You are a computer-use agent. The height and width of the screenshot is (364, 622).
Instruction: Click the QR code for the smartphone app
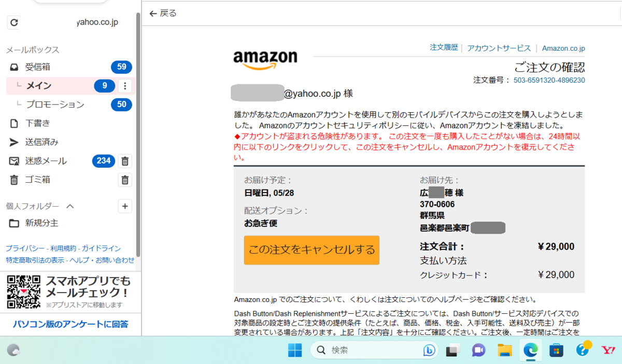click(x=23, y=292)
